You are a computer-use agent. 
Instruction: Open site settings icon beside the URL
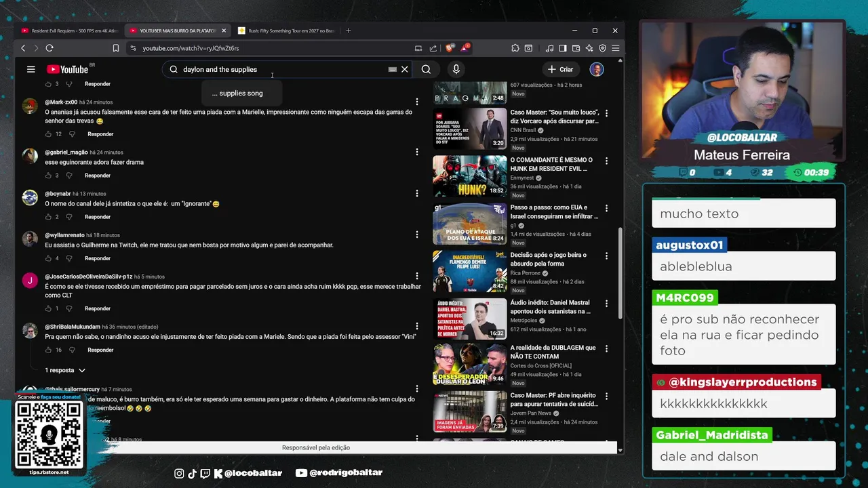point(133,48)
